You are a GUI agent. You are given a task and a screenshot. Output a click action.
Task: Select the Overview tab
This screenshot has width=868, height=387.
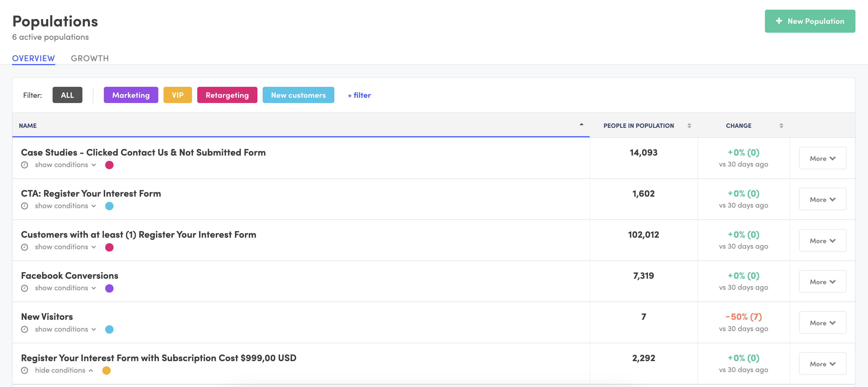pyautogui.click(x=33, y=58)
